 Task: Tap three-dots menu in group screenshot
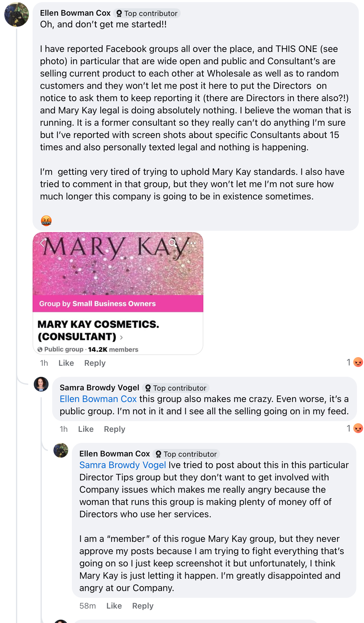pos(192,243)
